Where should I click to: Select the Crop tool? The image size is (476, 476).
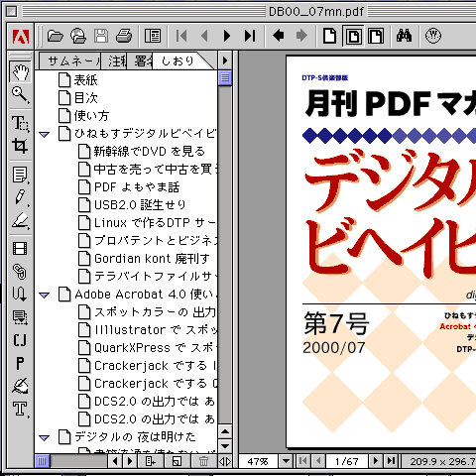[x=20, y=146]
